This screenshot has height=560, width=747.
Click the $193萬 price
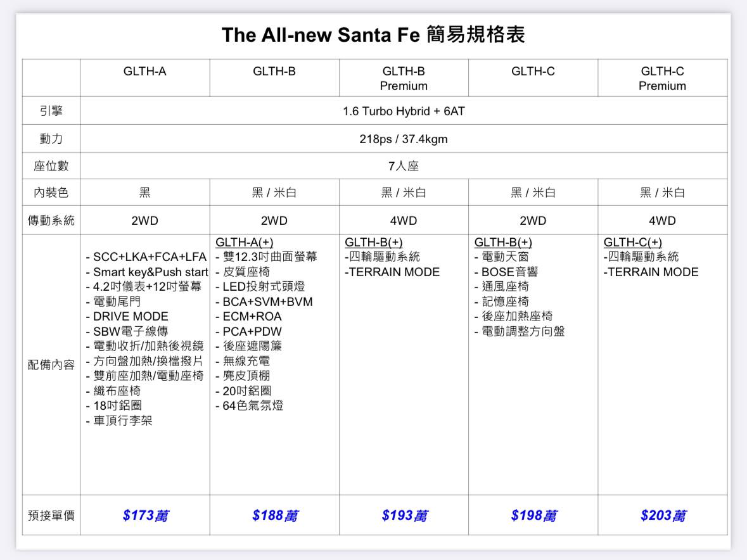tap(404, 516)
